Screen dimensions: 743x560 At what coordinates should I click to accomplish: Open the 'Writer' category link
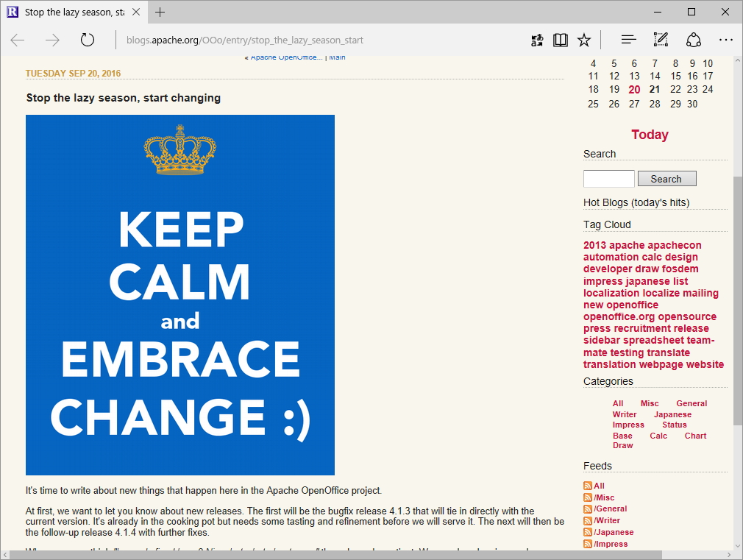pyautogui.click(x=625, y=414)
